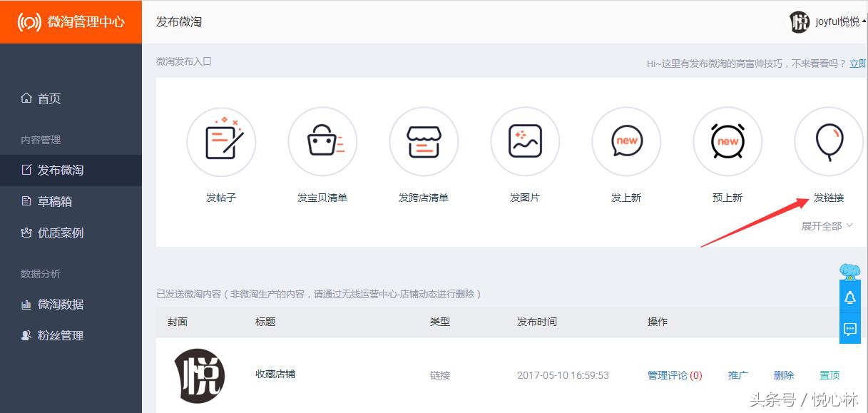The width and height of the screenshot is (868, 413).
Task: Open the 发上新 new chat bubble icon
Action: click(x=626, y=141)
